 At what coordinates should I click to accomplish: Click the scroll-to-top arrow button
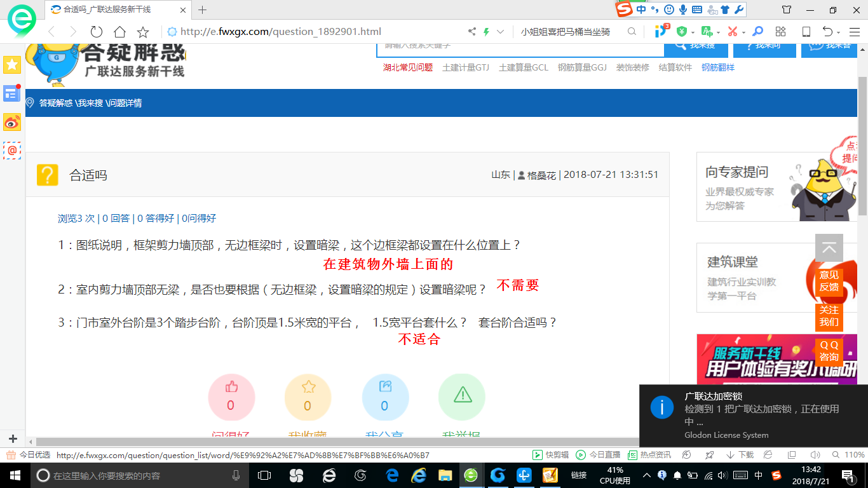(829, 248)
